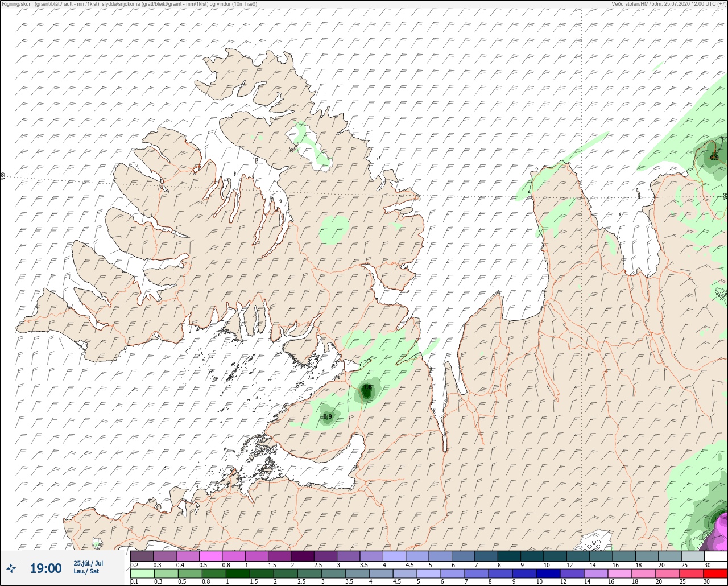Click the 1.6 precipitation value on map
This screenshot has width=728, height=586.
click(367, 388)
